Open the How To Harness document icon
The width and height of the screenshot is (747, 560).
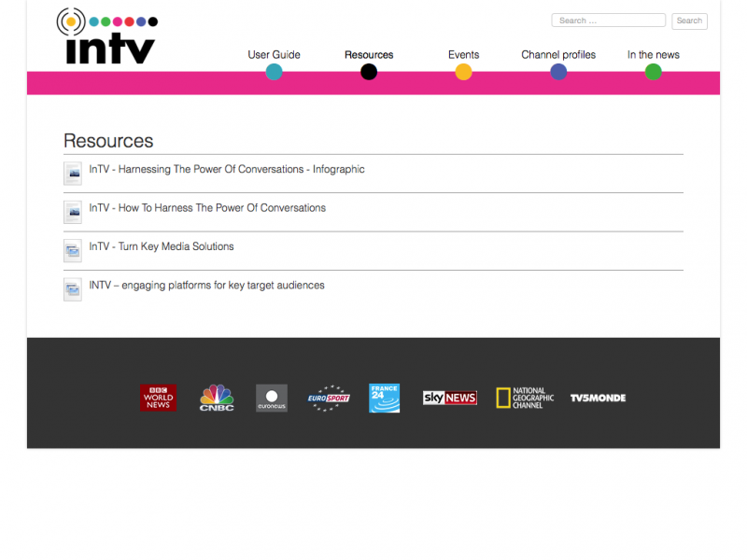tap(73, 212)
